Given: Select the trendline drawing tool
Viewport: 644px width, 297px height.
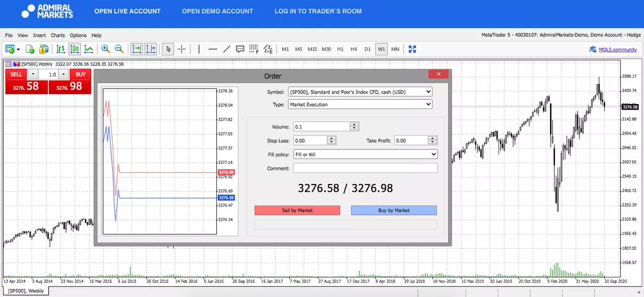Looking at the screenshot, I should coord(226,49).
